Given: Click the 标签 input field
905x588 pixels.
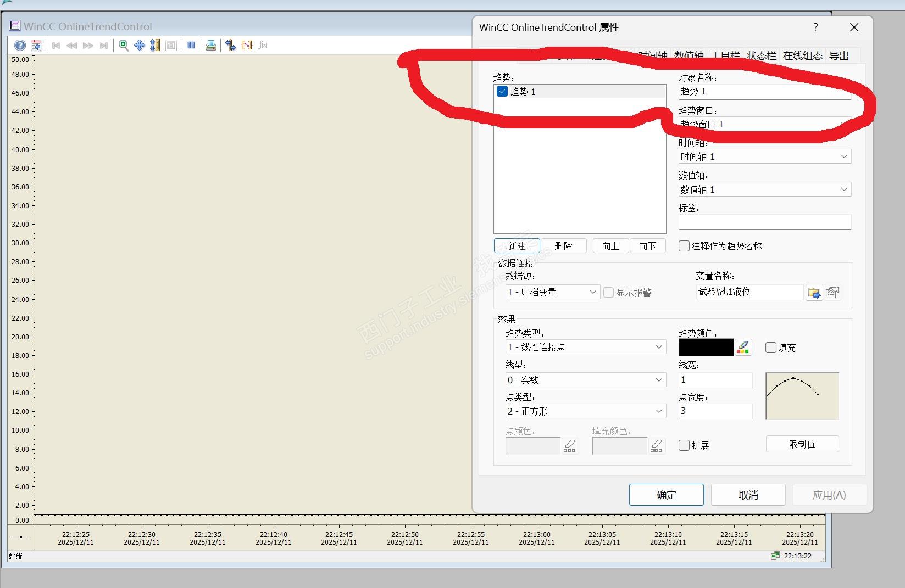Looking at the screenshot, I should pyautogui.click(x=765, y=222).
